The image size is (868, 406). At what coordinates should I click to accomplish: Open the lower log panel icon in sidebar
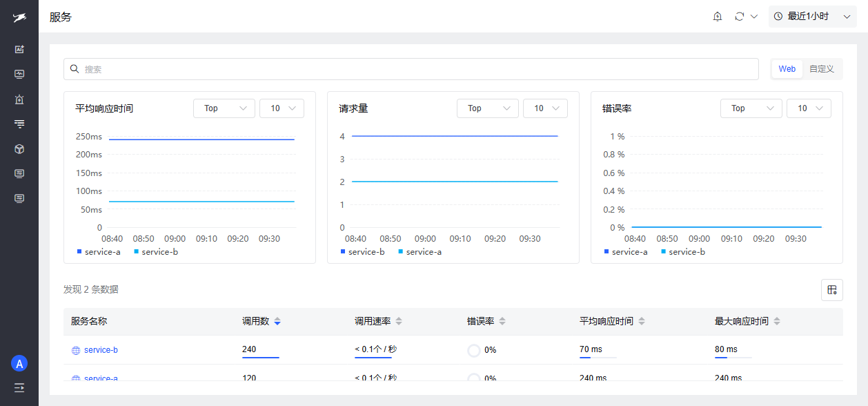click(19, 198)
